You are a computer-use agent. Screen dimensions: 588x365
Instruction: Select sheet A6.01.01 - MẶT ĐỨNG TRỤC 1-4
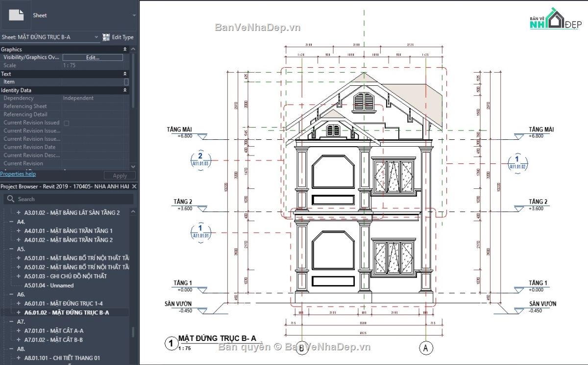[x=64, y=304]
